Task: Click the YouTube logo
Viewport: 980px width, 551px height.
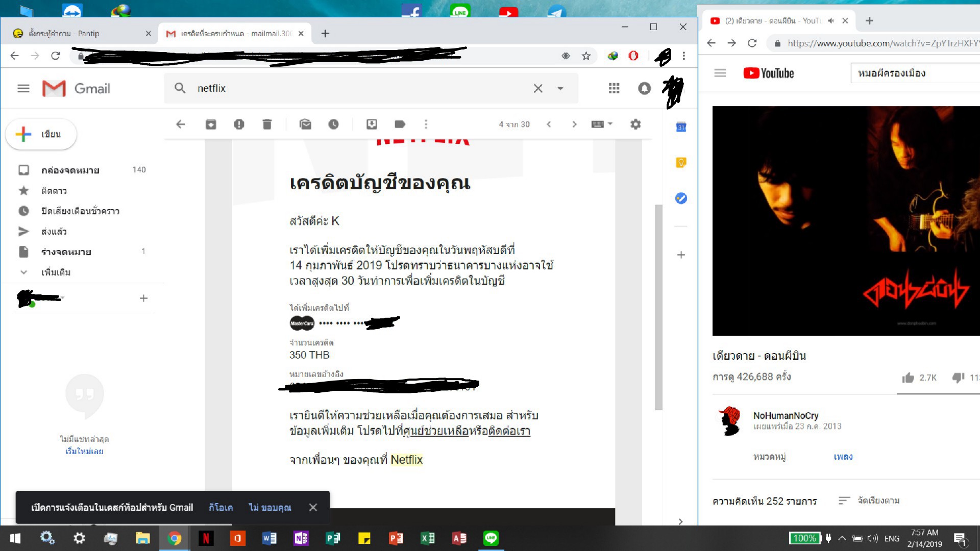Action: (x=769, y=73)
